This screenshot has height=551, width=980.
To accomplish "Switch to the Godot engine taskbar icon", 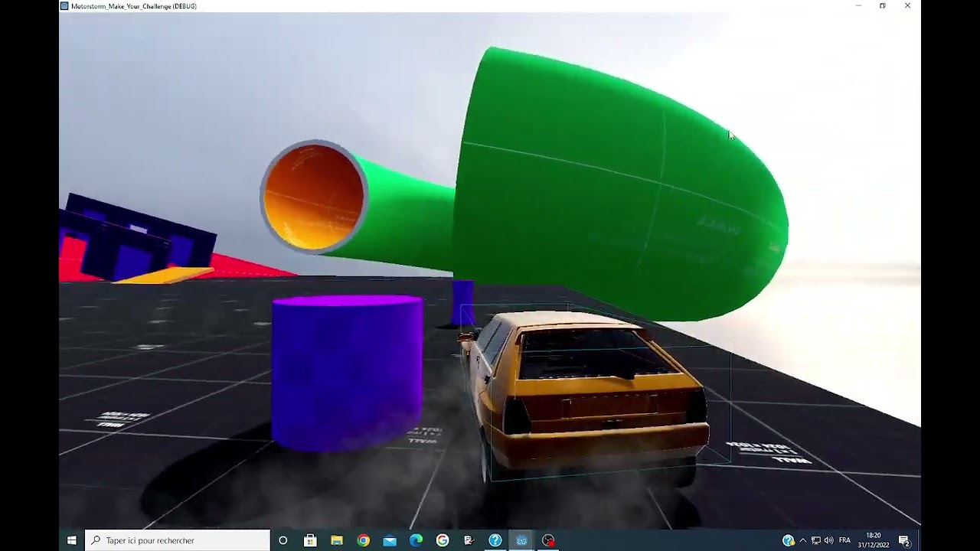I will (x=522, y=540).
